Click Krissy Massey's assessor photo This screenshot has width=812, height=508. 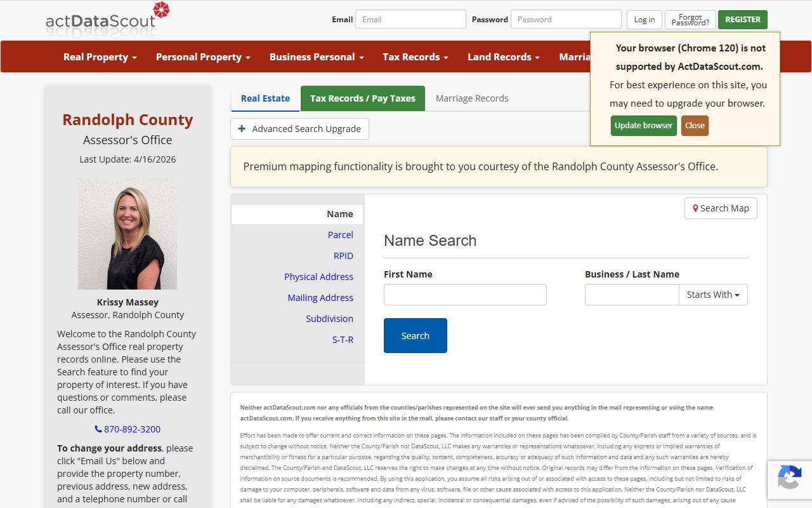pyautogui.click(x=128, y=234)
